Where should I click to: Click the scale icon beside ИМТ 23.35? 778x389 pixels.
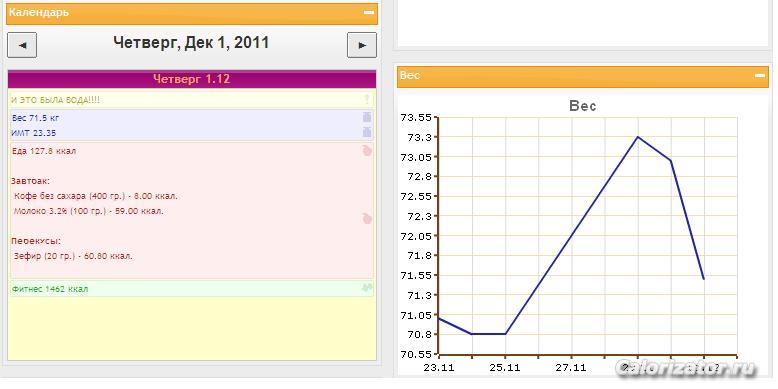pos(367,132)
